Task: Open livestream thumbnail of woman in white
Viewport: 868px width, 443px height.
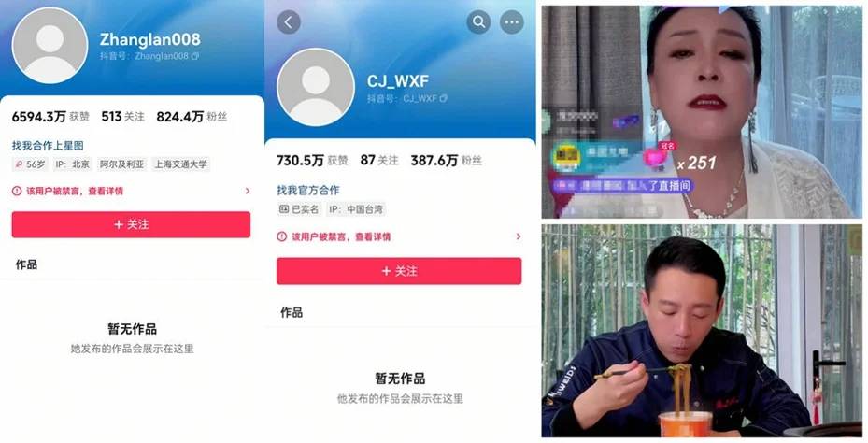Action: tap(702, 112)
